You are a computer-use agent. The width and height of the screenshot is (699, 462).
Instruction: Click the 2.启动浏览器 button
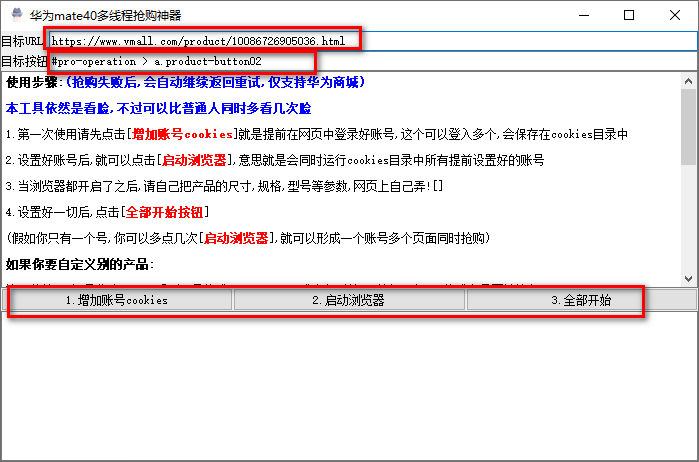[x=349, y=300]
